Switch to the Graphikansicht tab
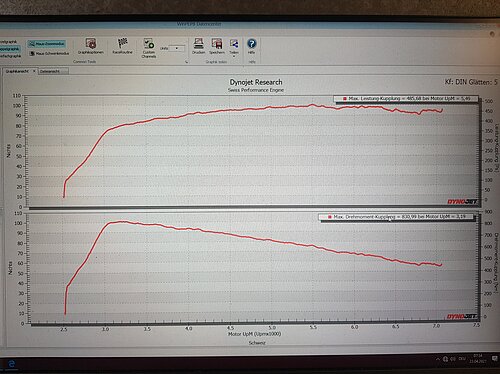Image resolution: width=500 pixels, height=374 pixels. [x=17, y=71]
